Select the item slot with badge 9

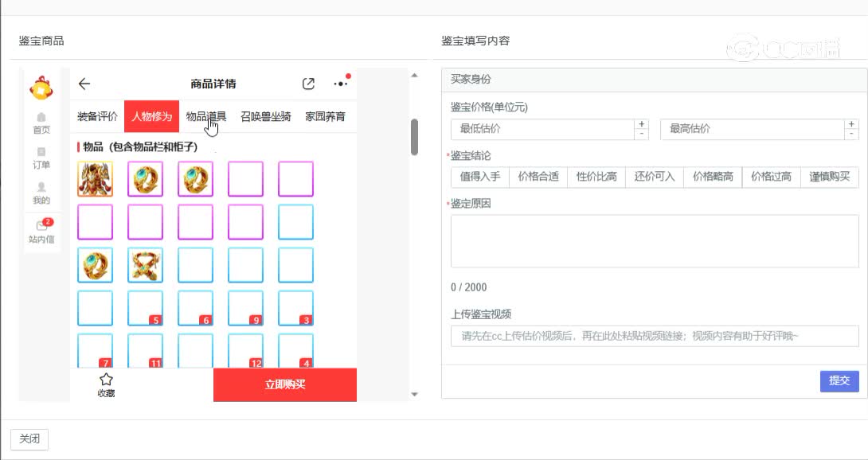[x=246, y=308]
